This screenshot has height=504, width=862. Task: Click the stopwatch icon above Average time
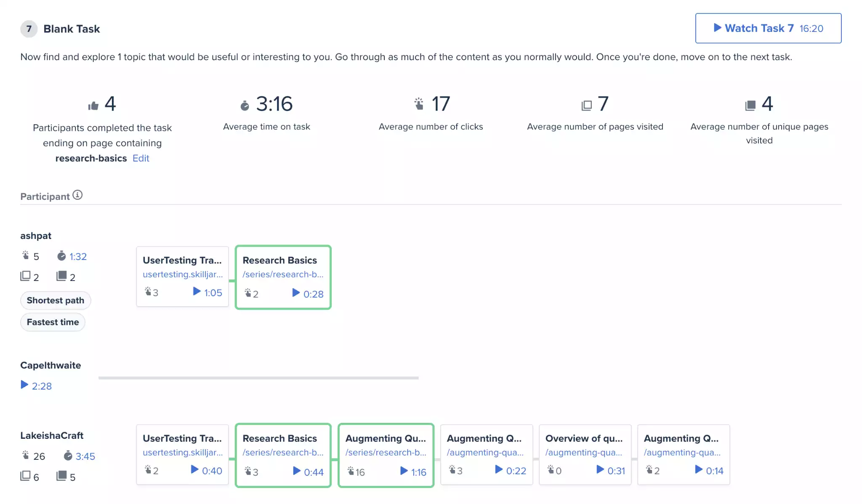pos(245,105)
